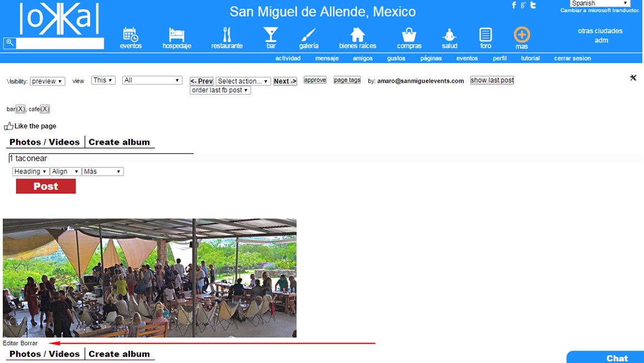Click the bienes raíces house icon
This screenshot has width=644, height=363.
coord(357,34)
